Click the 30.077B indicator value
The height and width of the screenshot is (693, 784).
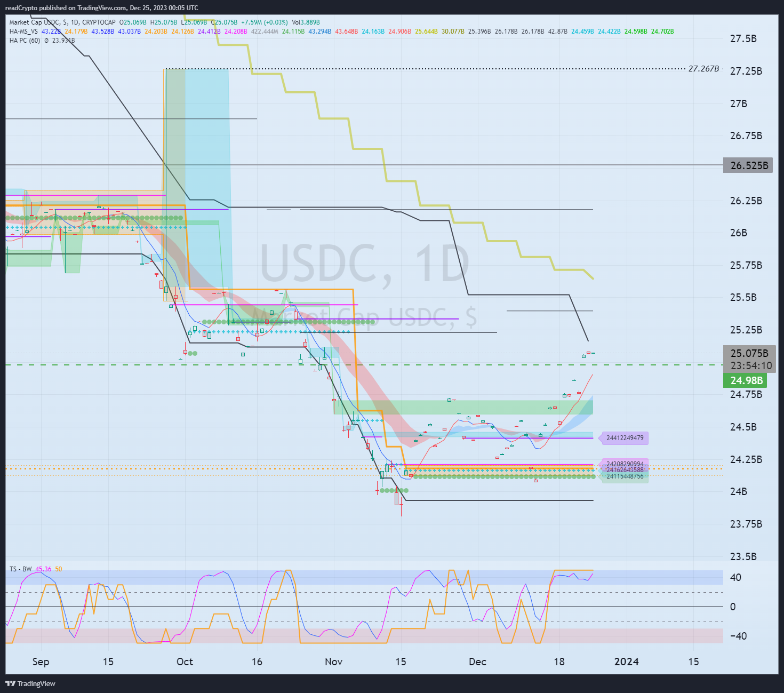coord(453,31)
